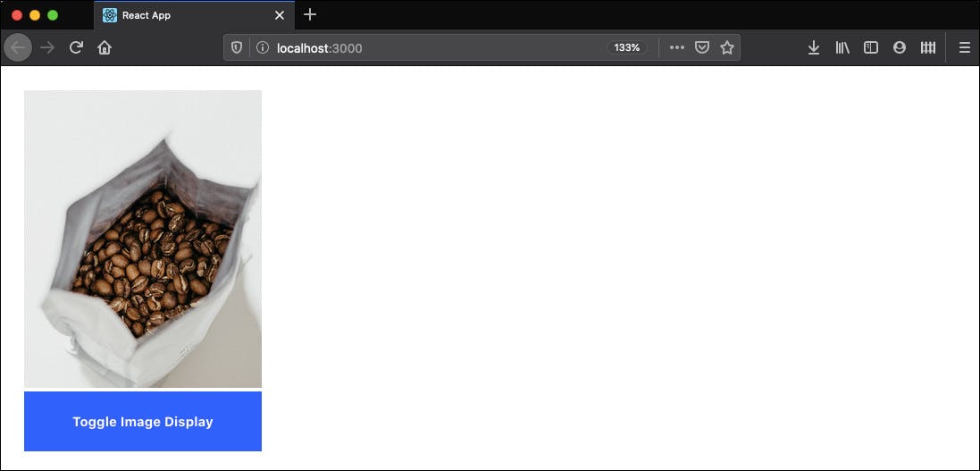Open the page actions three-dot menu
This screenshot has height=471, width=980.
pos(677,47)
